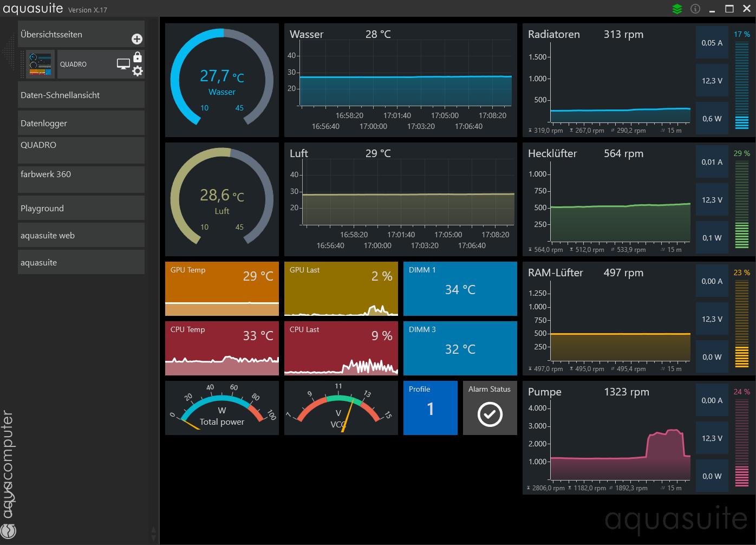Select the DIMM 1 temperature tile

point(460,289)
